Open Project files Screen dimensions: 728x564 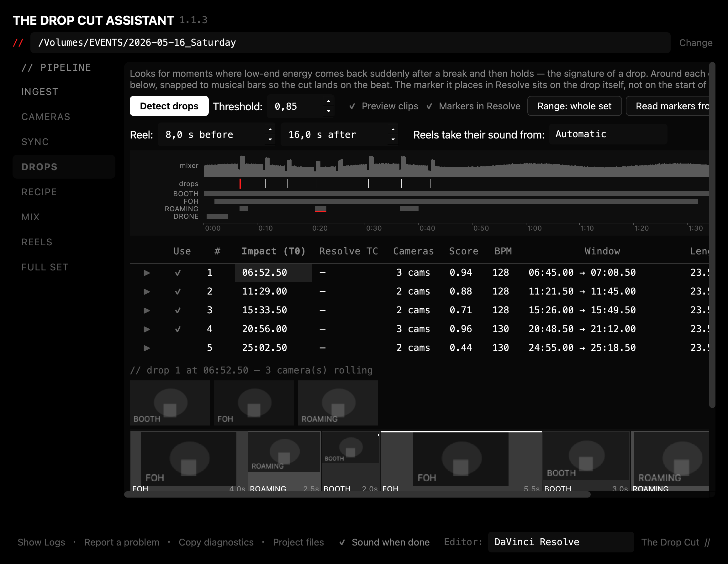pos(298,542)
